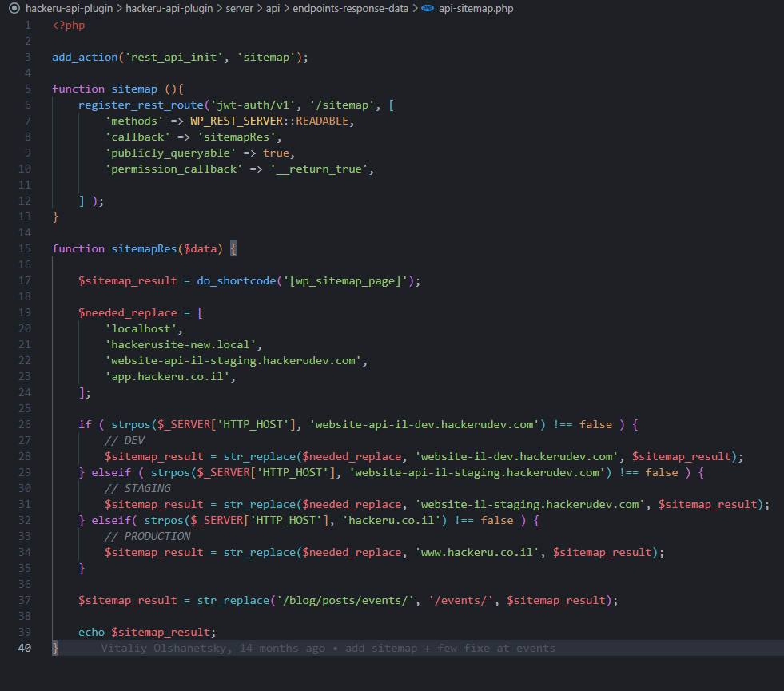Click the echo statement on line 39

pos(91,632)
